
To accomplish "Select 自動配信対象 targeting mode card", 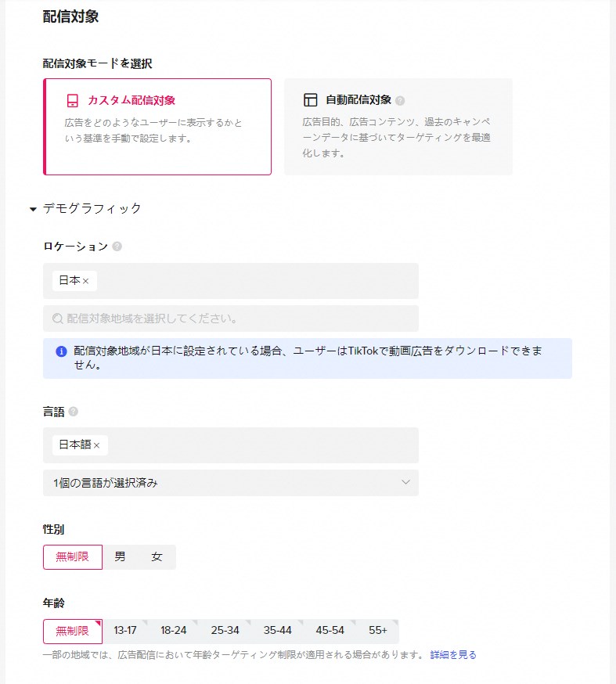I will click(398, 126).
